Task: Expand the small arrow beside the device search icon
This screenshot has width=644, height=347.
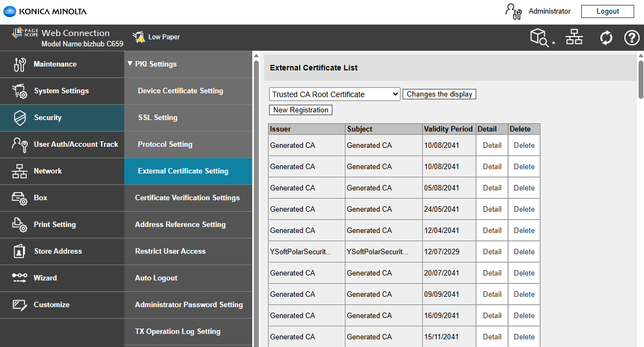Action: pos(553,43)
